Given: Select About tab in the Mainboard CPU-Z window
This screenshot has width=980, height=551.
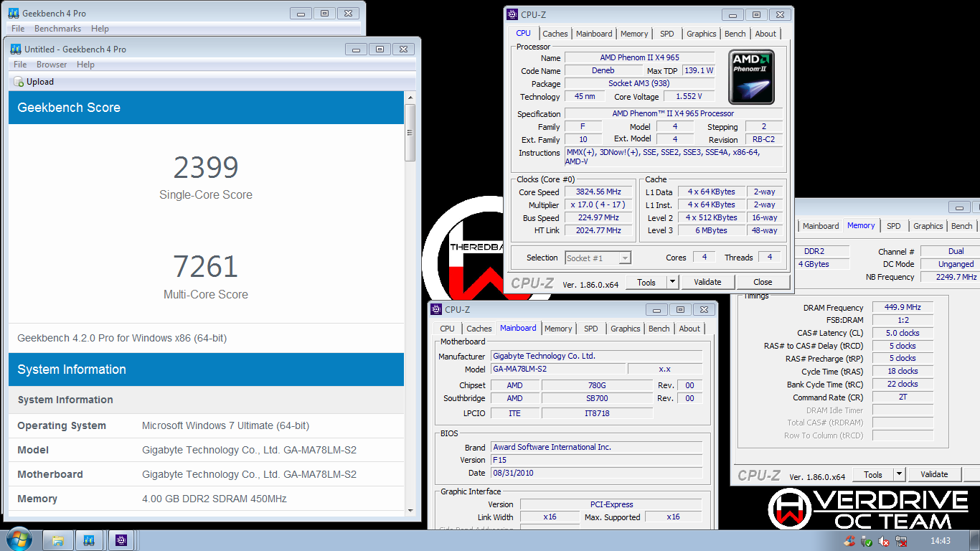Looking at the screenshot, I should tap(689, 329).
